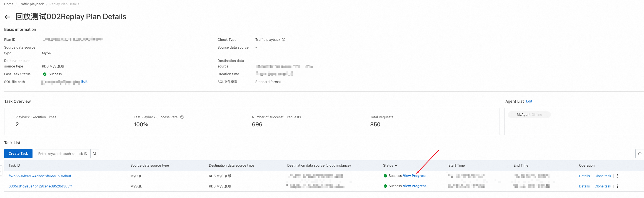Open more options for task 0305c81d9a3a4b429ce4e39520d305ff
The width and height of the screenshot is (644, 198).
click(x=618, y=186)
